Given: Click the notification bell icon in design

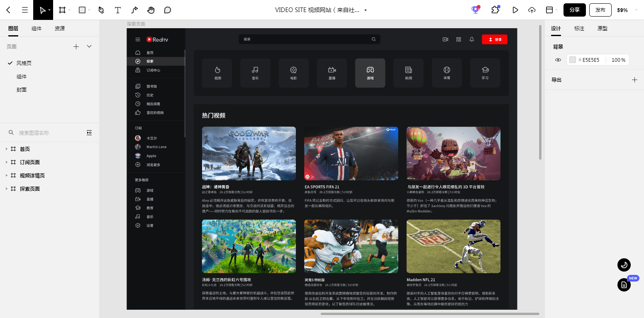Looking at the screenshot, I should pyautogui.click(x=472, y=39).
